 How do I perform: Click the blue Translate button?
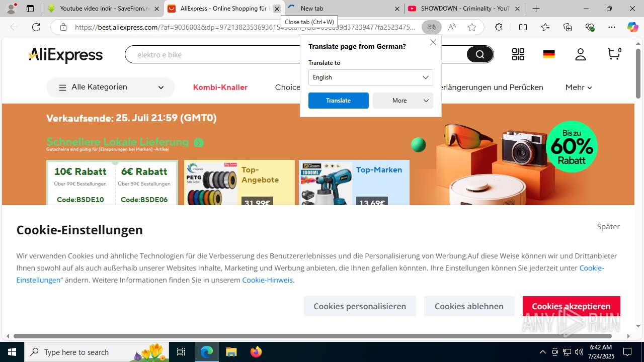point(339,101)
